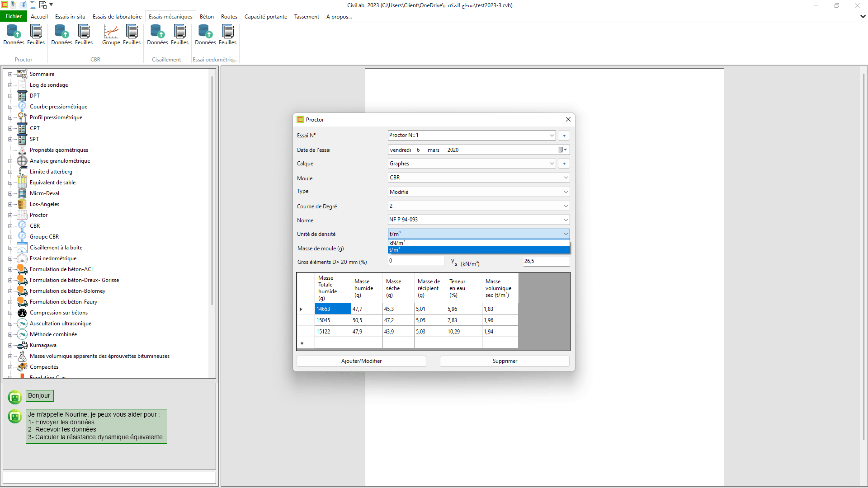Click the Essai oedométrique tree icon
Viewport: 868px width, 488px height.
22,258
